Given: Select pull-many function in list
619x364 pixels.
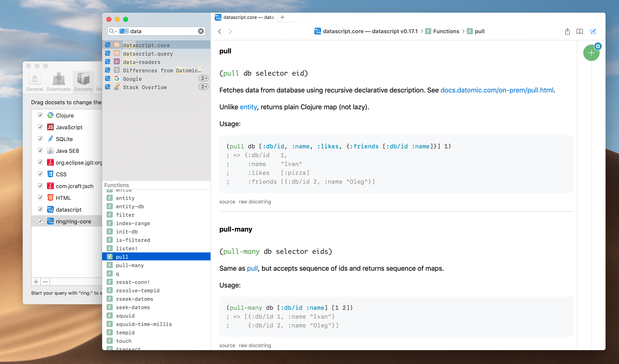Looking at the screenshot, I should coord(156,265).
